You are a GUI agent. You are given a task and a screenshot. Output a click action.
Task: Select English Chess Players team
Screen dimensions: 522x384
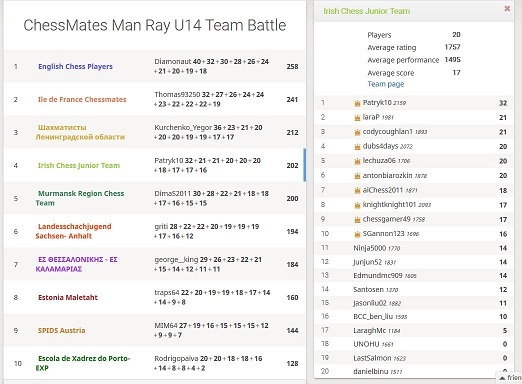click(x=75, y=66)
